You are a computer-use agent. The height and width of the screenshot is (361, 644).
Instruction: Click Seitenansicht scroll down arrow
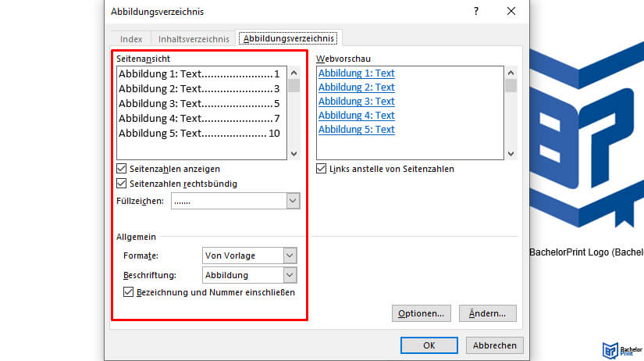click(x=294, y=154)
